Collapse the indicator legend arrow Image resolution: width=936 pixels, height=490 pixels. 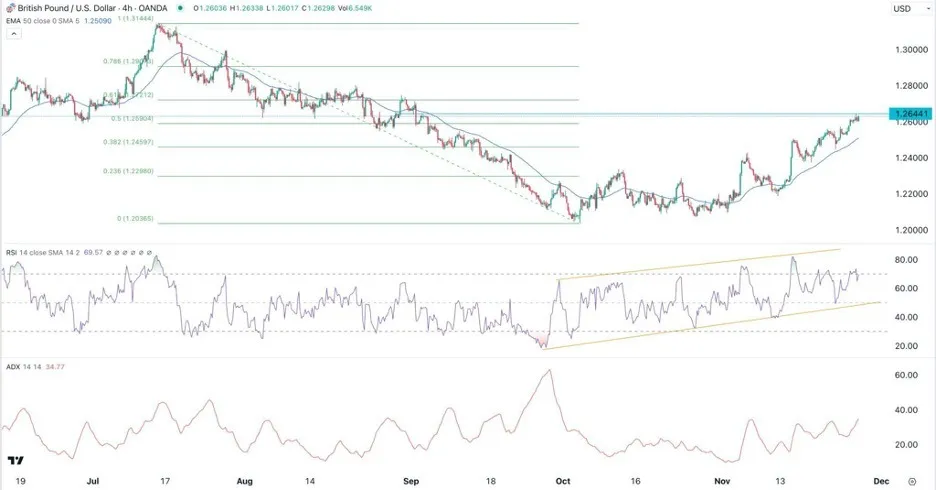[14, 33]
